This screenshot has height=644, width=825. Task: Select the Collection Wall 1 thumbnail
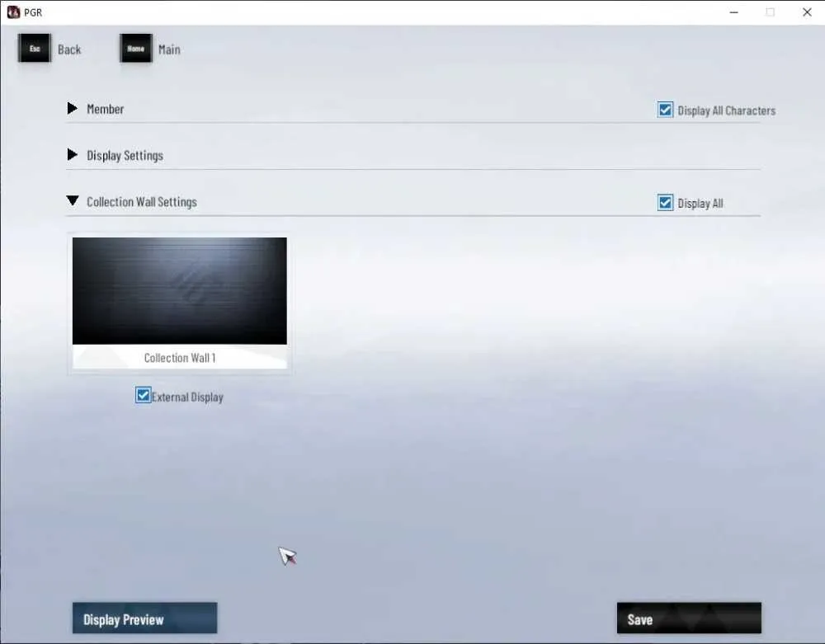(x=179, y=291)
